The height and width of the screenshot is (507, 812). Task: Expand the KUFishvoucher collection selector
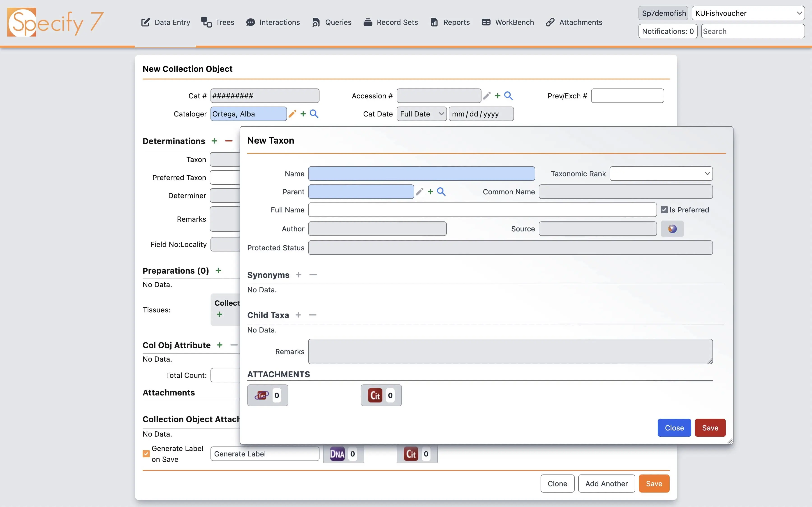748,13
